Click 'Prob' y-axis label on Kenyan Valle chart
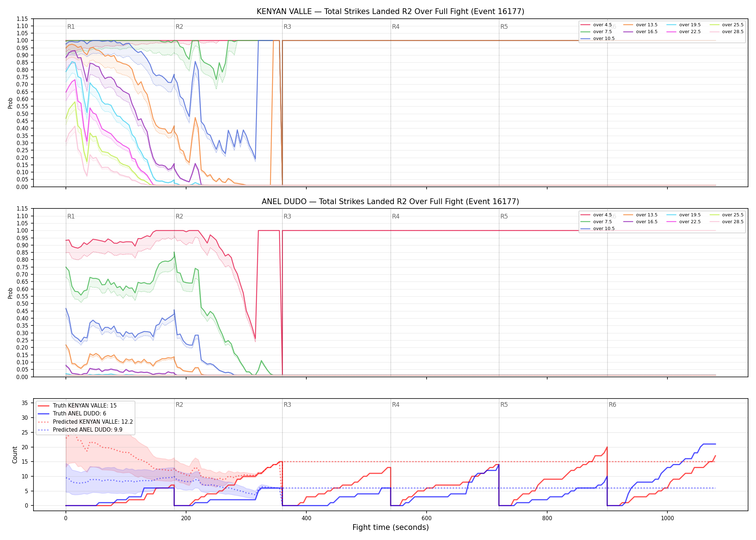 tap(10, 103)
